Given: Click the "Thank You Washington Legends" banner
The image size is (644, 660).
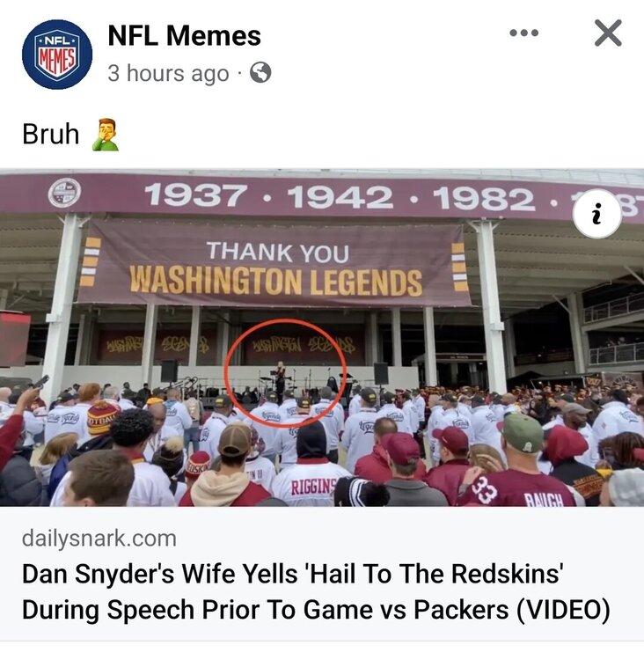Looking at the screenshot, I should (x=274, y=264).
